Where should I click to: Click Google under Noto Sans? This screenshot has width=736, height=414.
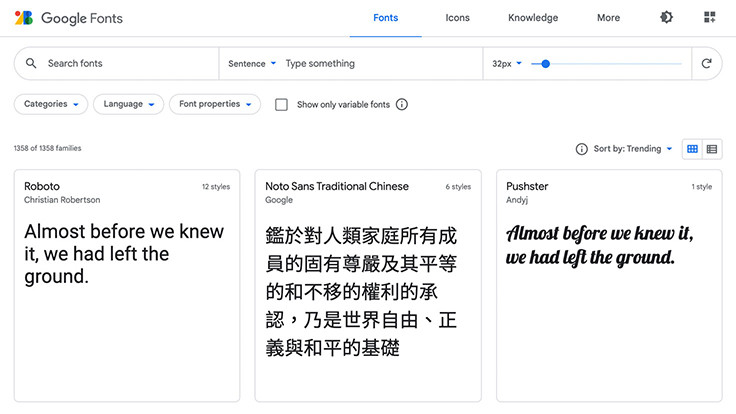point(279,200)
